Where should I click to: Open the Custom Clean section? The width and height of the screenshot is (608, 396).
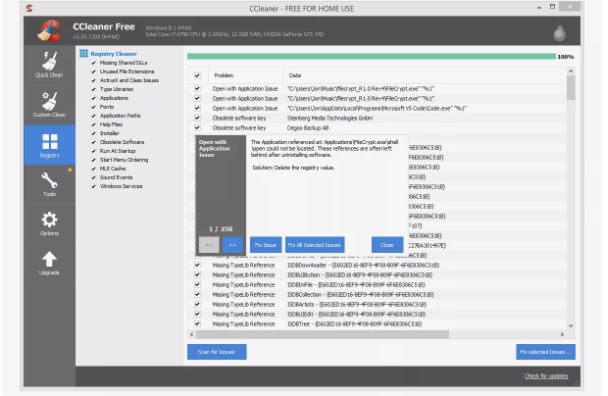[x=49, y=104]
